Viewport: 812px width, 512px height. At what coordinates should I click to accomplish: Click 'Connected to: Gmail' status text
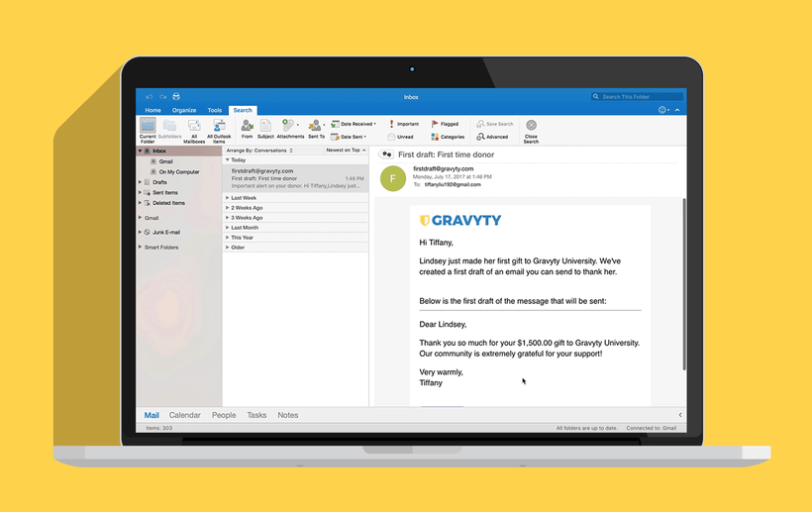pyautogui.click(x=651, y=428)
